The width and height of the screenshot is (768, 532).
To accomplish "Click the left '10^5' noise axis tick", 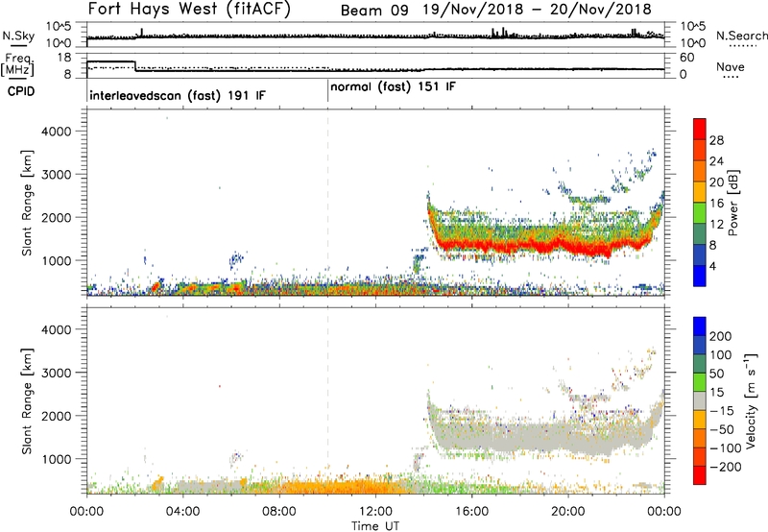I will pyautogui.click(x=59, y=26).
